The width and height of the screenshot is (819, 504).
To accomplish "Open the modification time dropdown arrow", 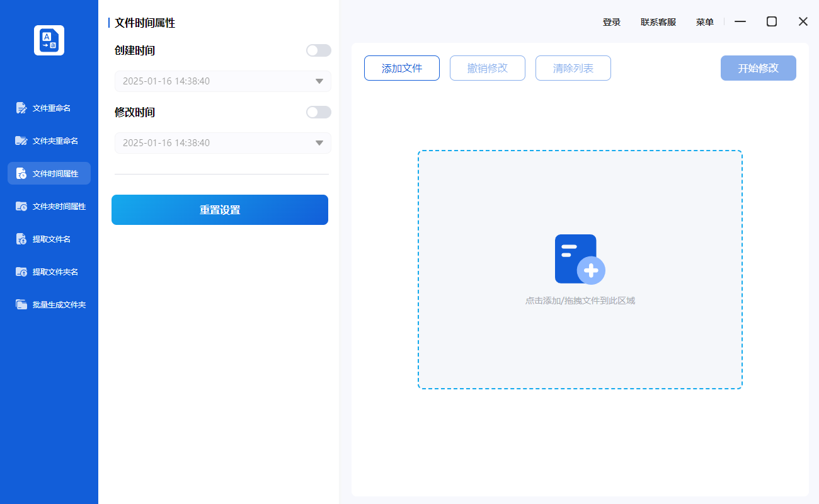I will tap(319, 143).
